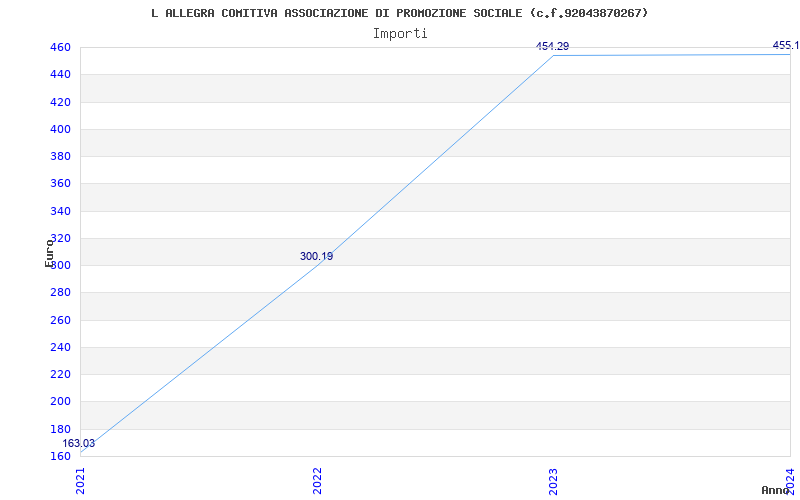800x500 pixels.
Task: Click the 2024 x-axis label
Action: point(790,480)
